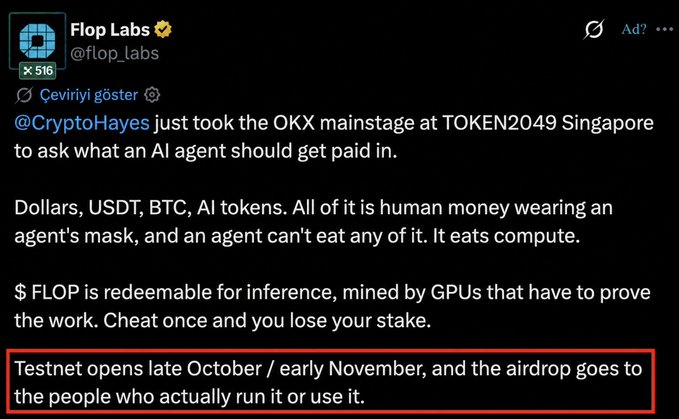Show translation via Çeviriyi göster
This screenshot has width=679, height=419.
click(x=89, y=95)
